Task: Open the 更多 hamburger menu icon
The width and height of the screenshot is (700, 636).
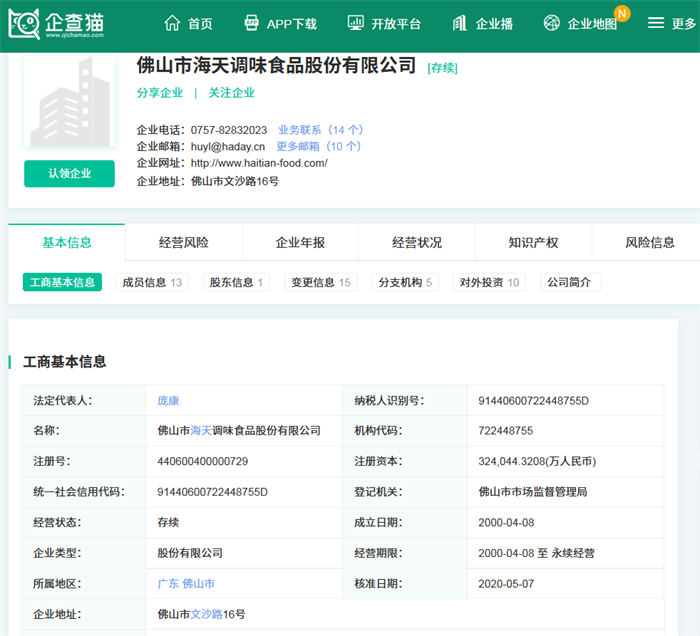Action: click(x=656, y=23)
